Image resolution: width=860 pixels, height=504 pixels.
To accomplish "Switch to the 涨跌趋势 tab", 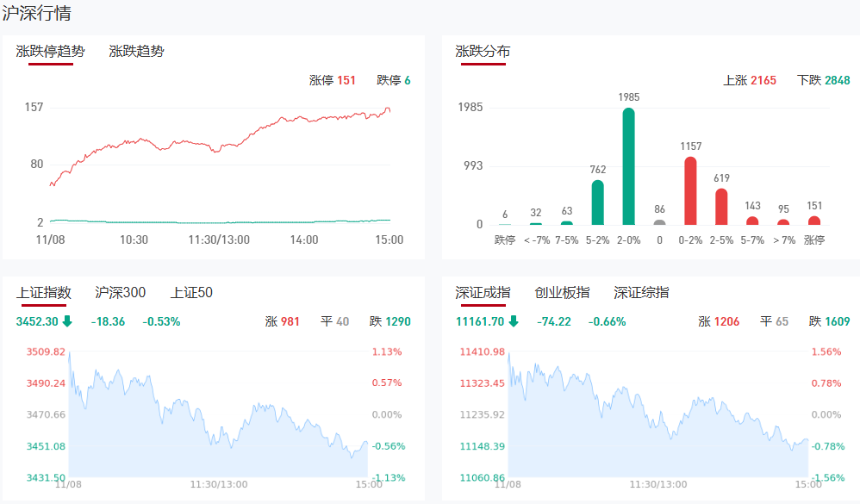I will (x=136, y=52).
